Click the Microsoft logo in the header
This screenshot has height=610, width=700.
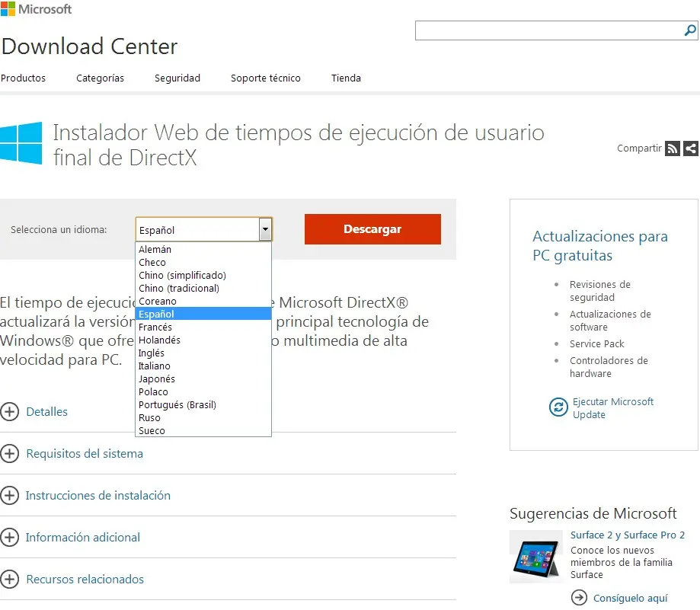[36, 9]
